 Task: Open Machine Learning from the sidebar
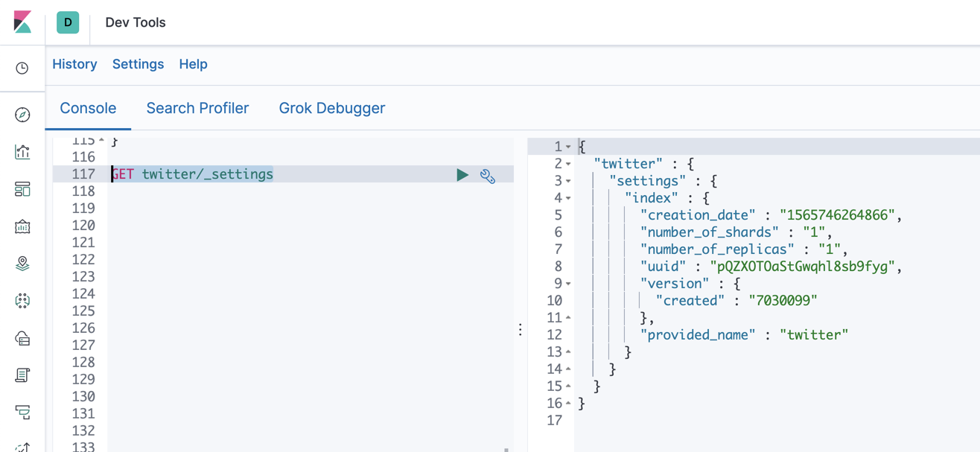22,301
